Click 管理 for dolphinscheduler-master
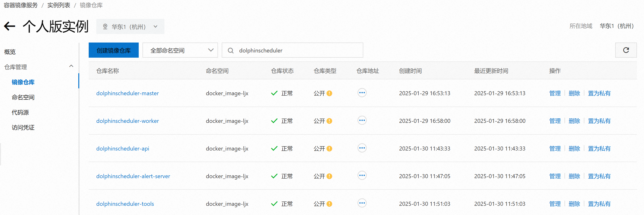This screenshot has width=644, height=215. tap(555, 93)
